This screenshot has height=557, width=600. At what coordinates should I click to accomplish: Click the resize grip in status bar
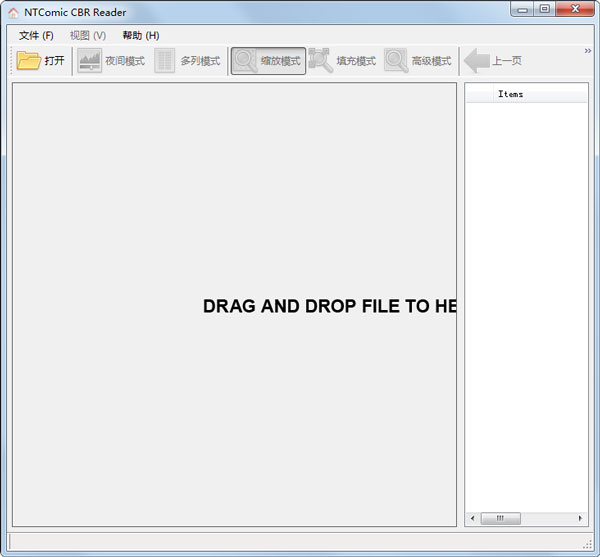[587, 545]
